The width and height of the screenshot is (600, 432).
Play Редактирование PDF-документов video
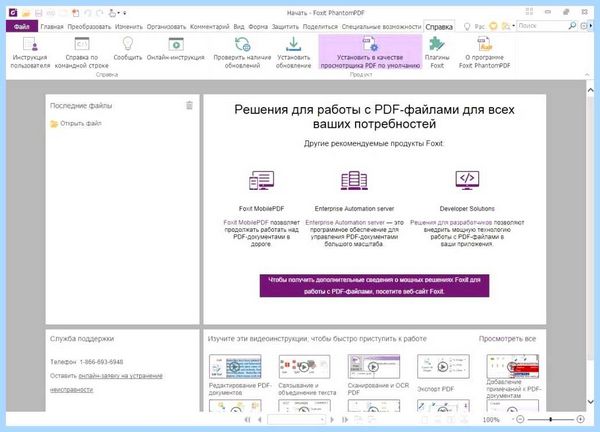click(x=235, y=367)
